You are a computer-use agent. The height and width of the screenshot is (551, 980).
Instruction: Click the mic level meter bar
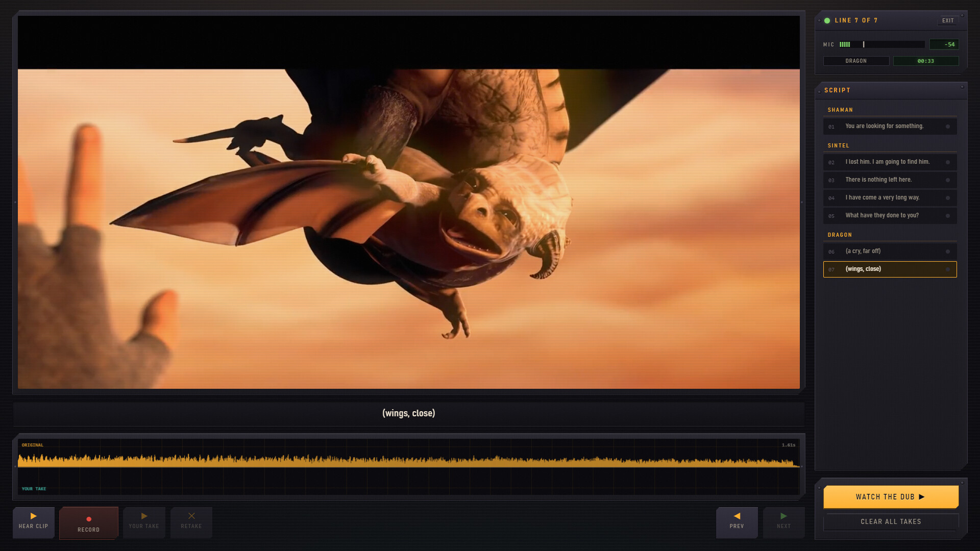point(881,44)
